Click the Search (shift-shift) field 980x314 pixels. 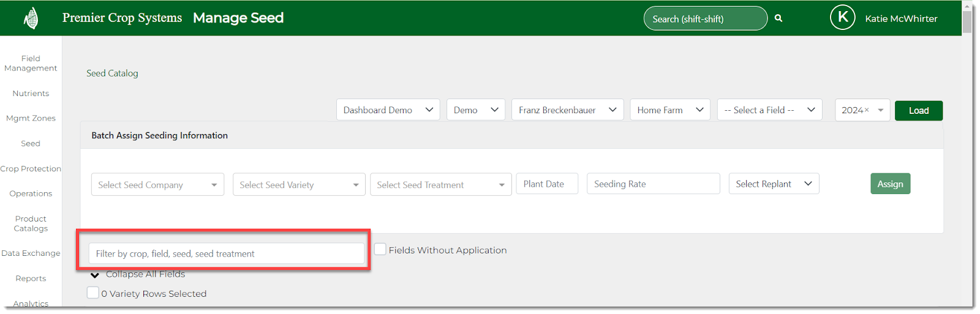[x=706, y=18]
